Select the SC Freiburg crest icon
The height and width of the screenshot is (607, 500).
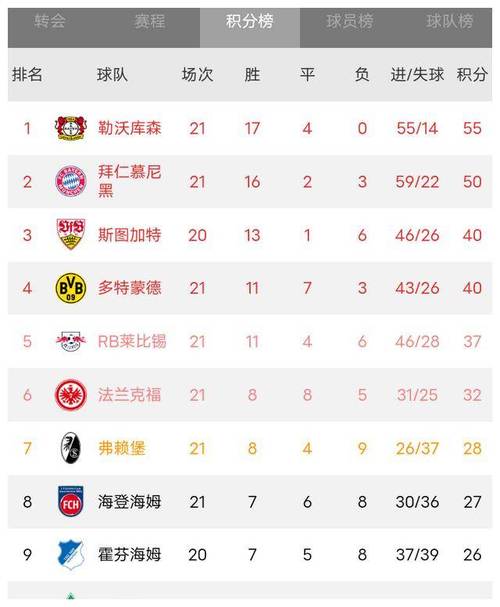point(71,448)
